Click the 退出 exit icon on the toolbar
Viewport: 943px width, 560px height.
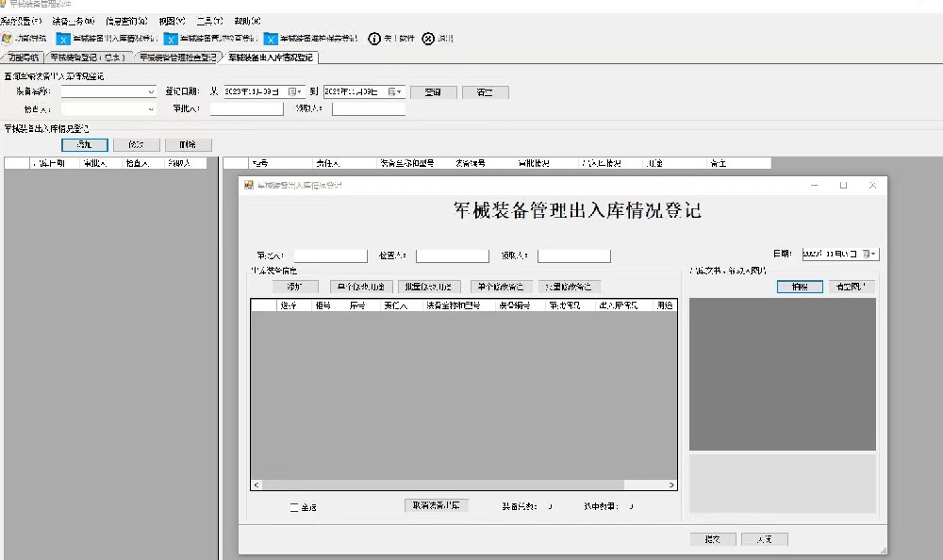(429, 39)
